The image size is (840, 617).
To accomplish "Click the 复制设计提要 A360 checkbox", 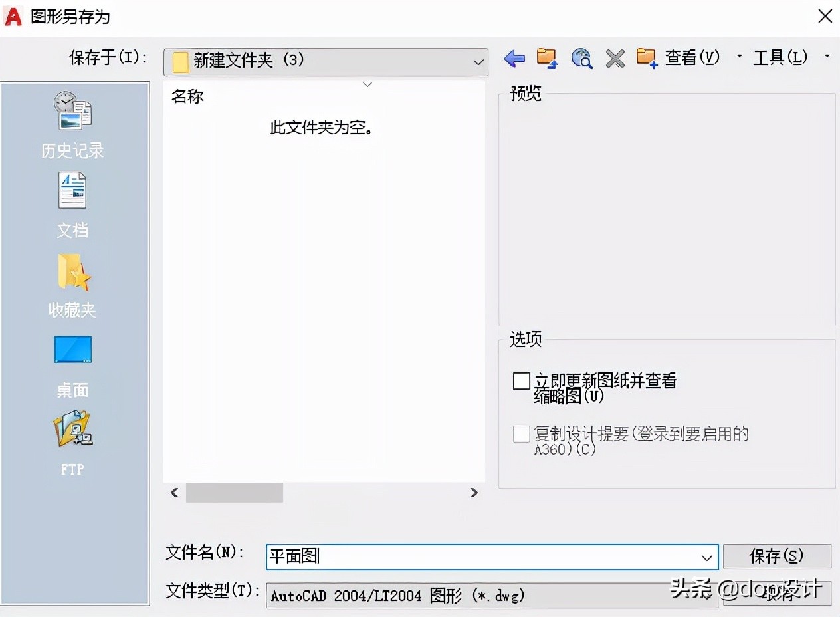I will [522, 433].
